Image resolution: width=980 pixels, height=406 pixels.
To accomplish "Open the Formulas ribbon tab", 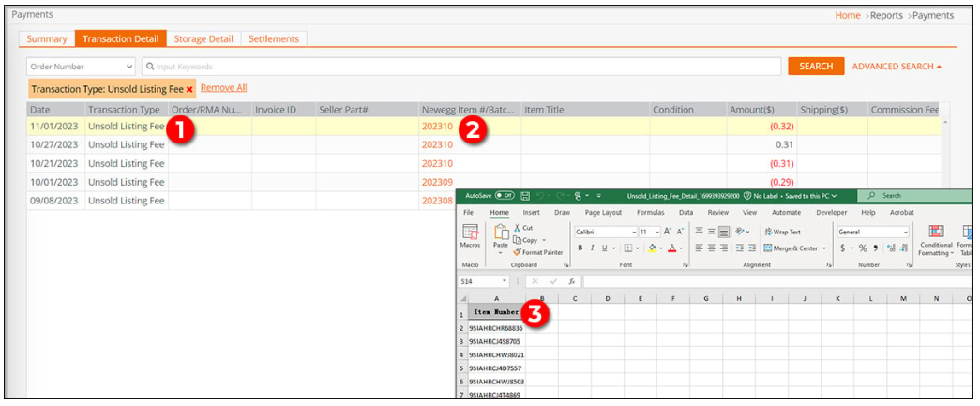I will [651, 212].
